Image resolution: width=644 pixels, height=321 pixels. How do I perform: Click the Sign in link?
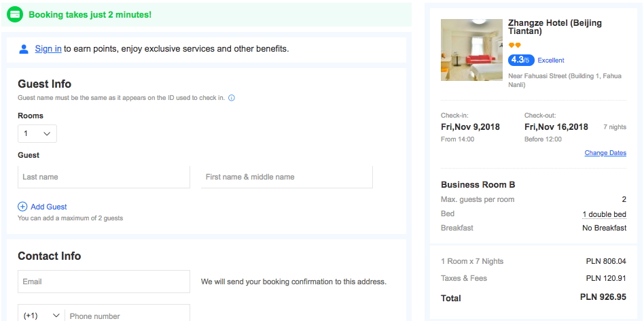48,49
